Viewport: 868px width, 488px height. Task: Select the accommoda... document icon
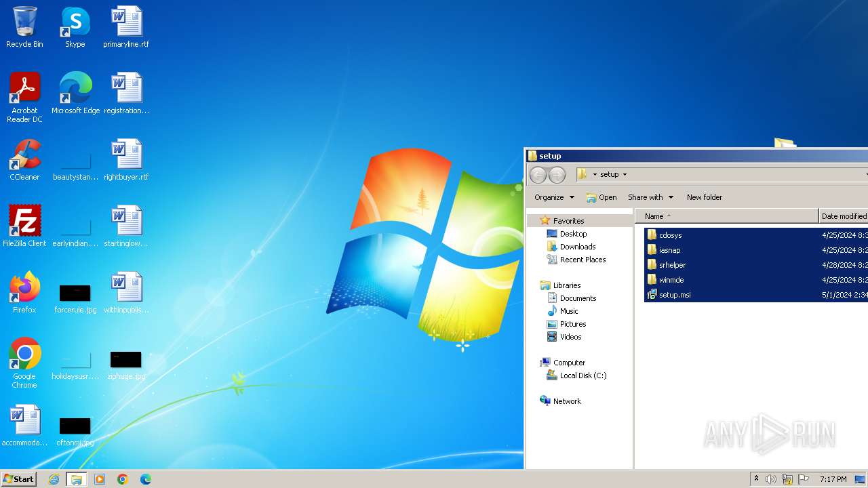tap(24, 426)
